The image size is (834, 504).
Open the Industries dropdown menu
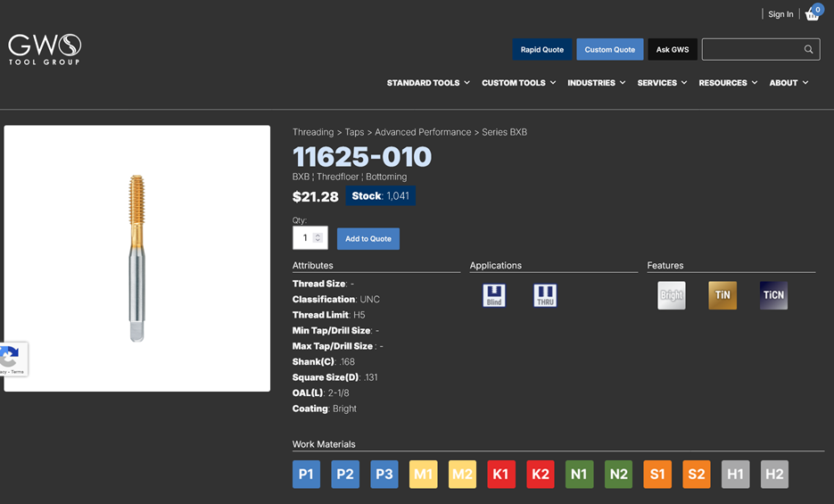pos(596,83)
